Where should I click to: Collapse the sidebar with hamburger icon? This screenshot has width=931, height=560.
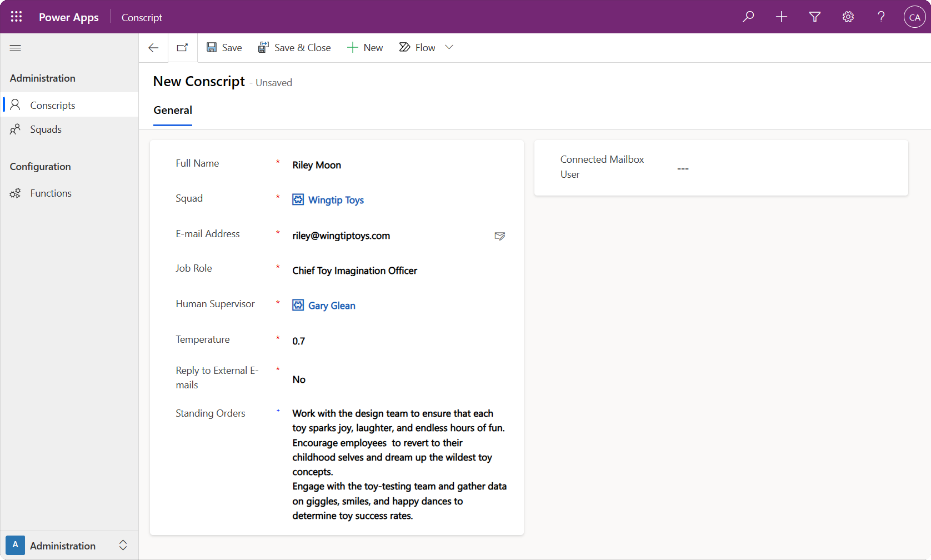pos(16,48)
